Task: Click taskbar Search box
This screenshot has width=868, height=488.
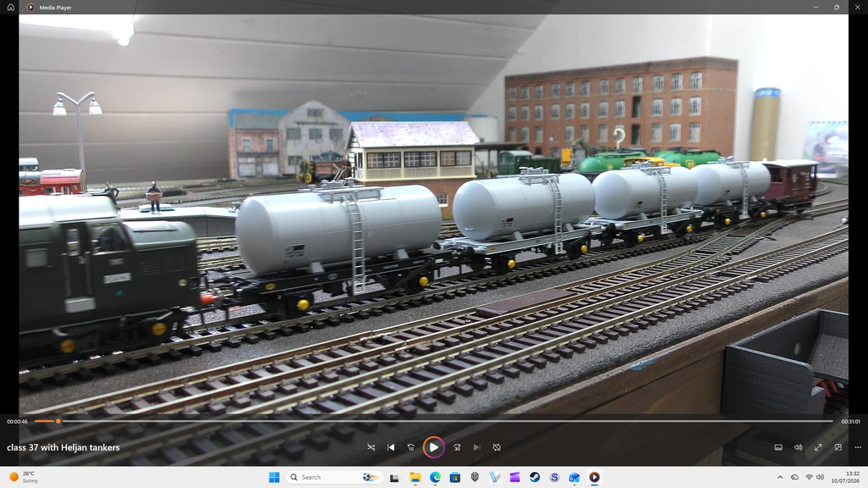Action: click(334, 477)
